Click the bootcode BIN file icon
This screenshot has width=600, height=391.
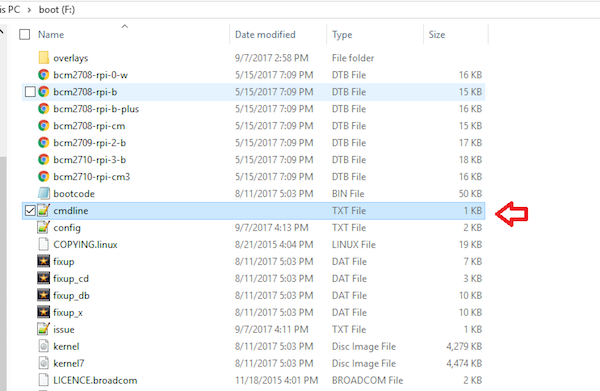click(44, 194)
